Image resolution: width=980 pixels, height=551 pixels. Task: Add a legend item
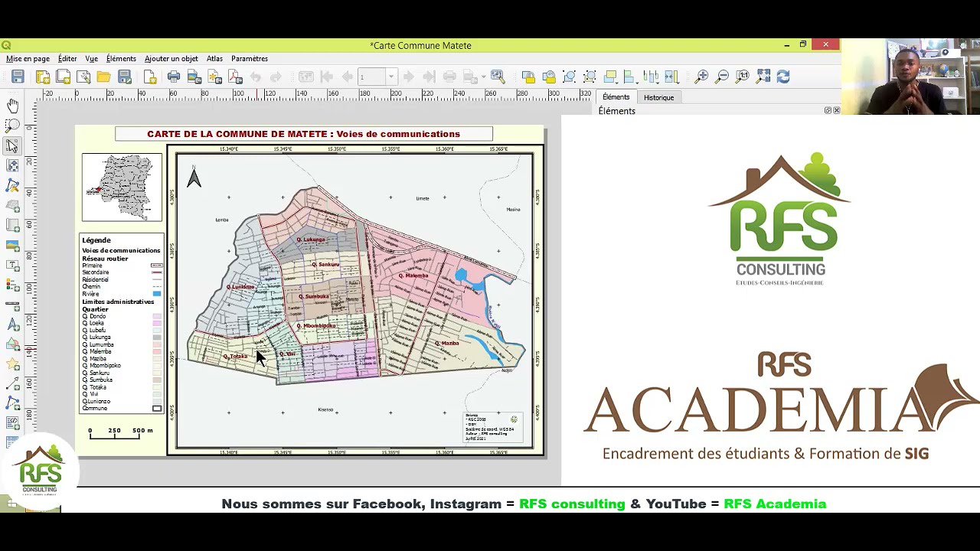[12, 285]
